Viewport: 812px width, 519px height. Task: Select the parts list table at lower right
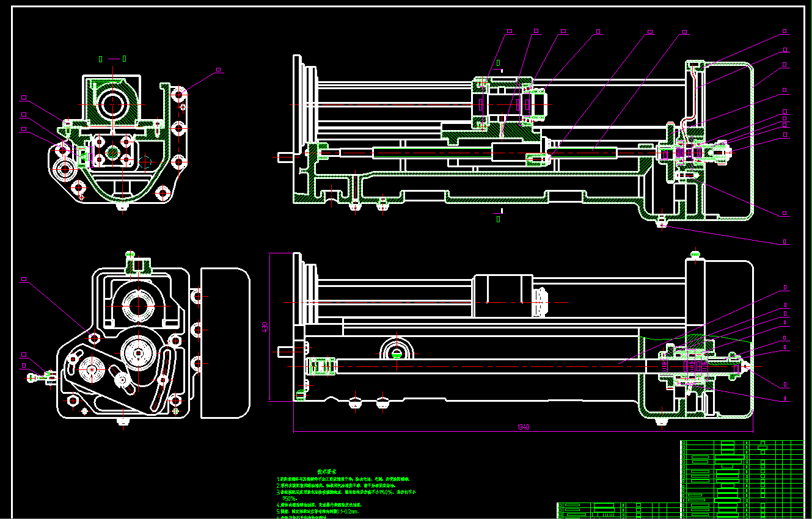point(742,479)
